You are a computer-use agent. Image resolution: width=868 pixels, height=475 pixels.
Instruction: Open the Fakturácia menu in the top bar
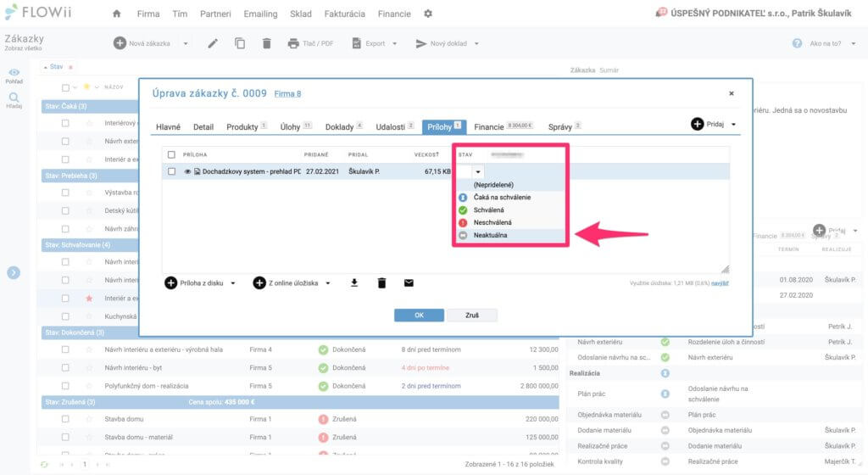coord(344,14)
